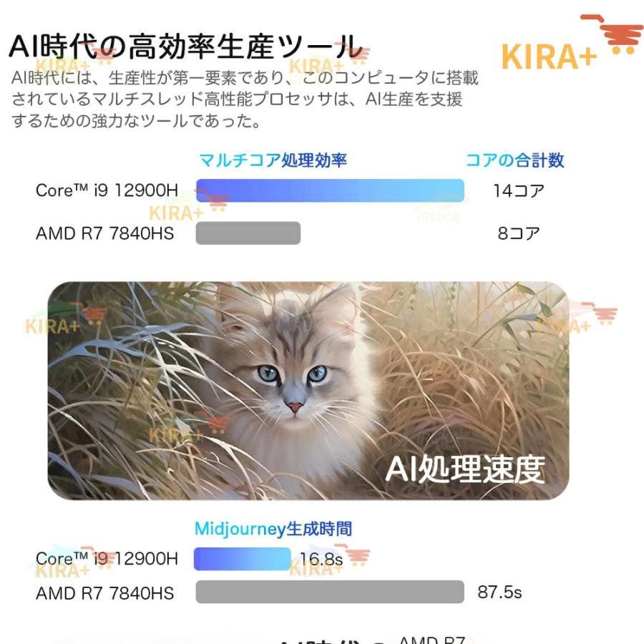644x644 pixels.
Task: Select the Midjourney生成時間 label
Action: coord(273,529)
